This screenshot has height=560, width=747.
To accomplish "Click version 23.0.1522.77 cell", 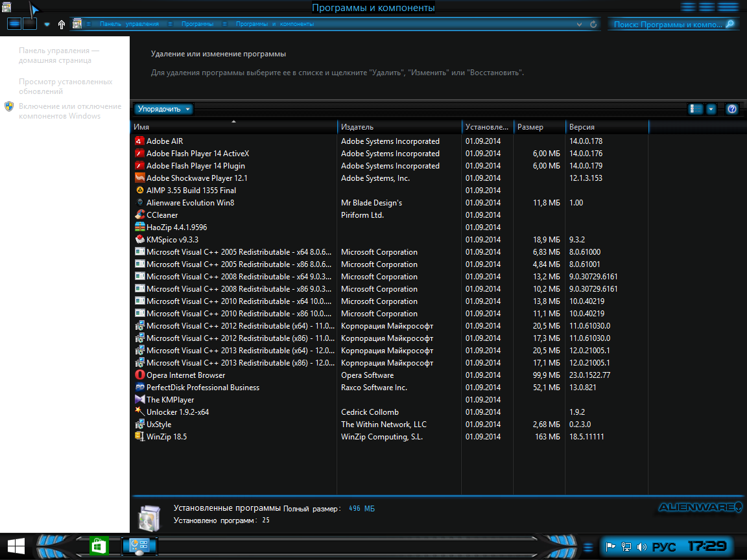I will click(x=589, y=375).
